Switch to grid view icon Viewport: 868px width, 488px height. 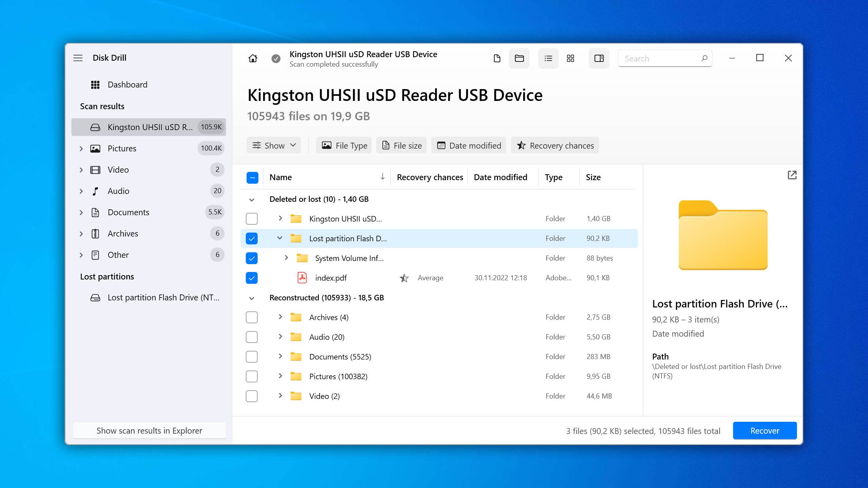point(571,58)
